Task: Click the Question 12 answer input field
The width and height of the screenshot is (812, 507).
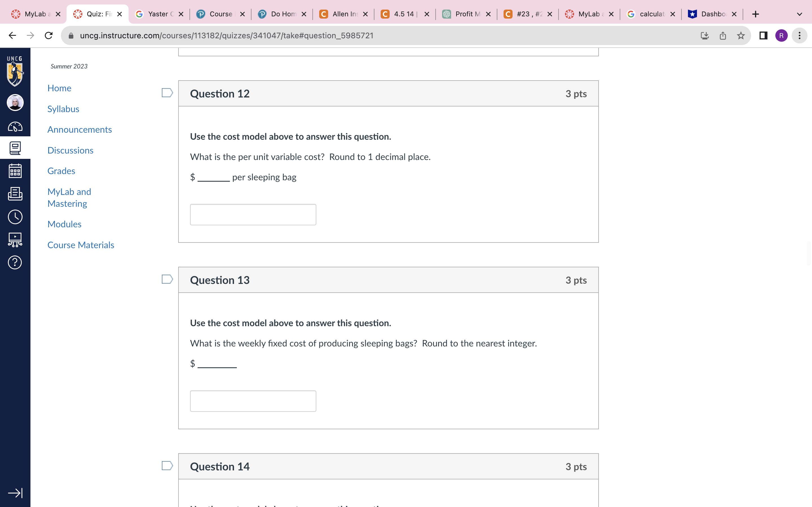Action: (x=253, y=215)
